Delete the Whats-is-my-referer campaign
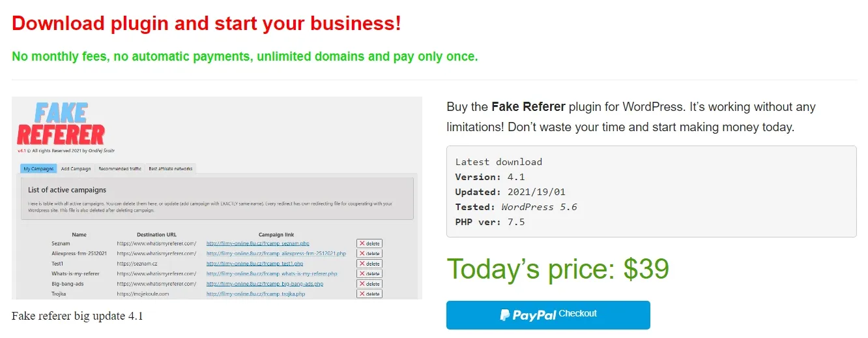 pos(369,273)
